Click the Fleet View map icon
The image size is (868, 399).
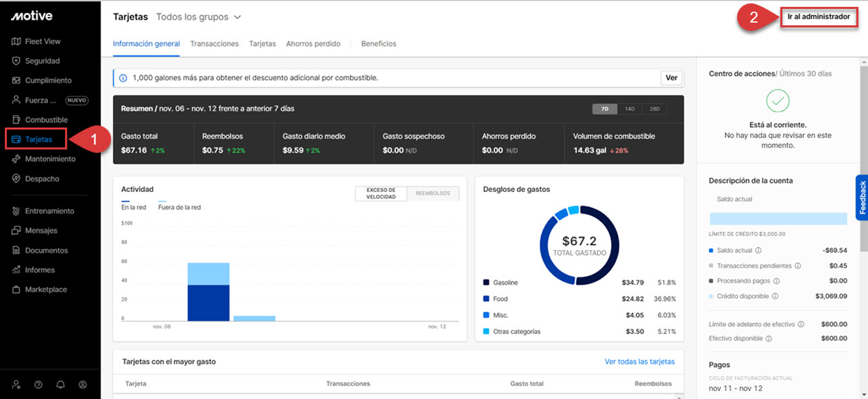(16, 41)
